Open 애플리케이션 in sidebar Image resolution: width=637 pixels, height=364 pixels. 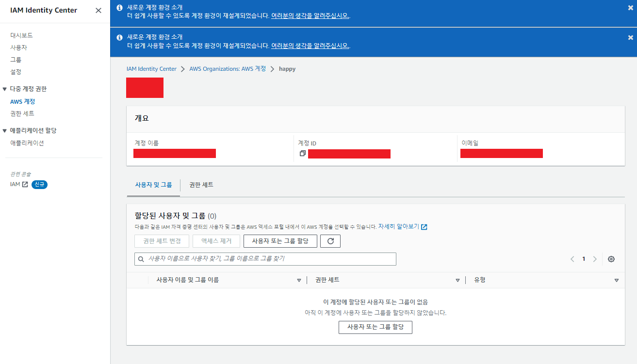tap(27, 143)
